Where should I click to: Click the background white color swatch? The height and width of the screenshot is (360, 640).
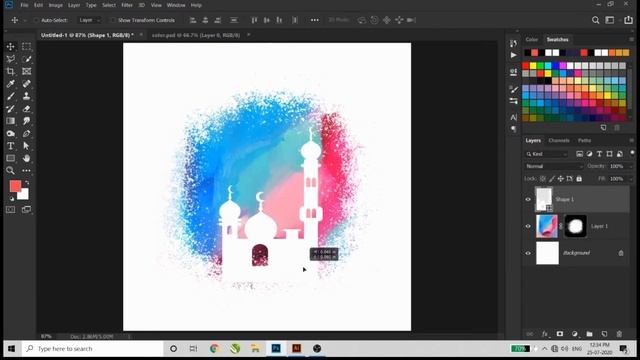(25, 196)
